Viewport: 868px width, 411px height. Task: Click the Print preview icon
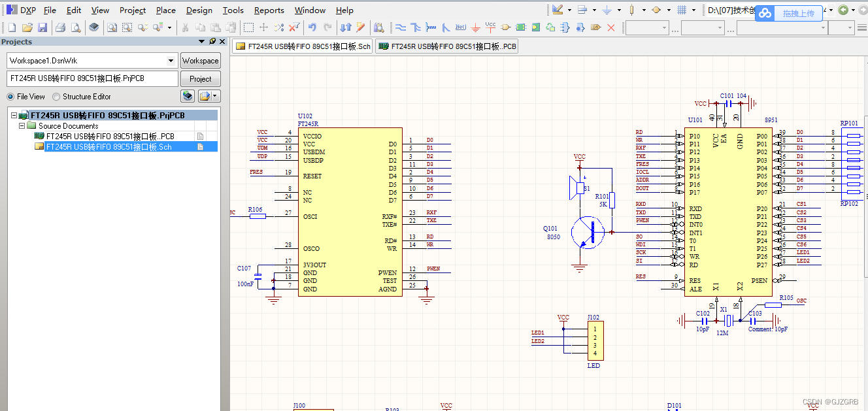(76, 27)
